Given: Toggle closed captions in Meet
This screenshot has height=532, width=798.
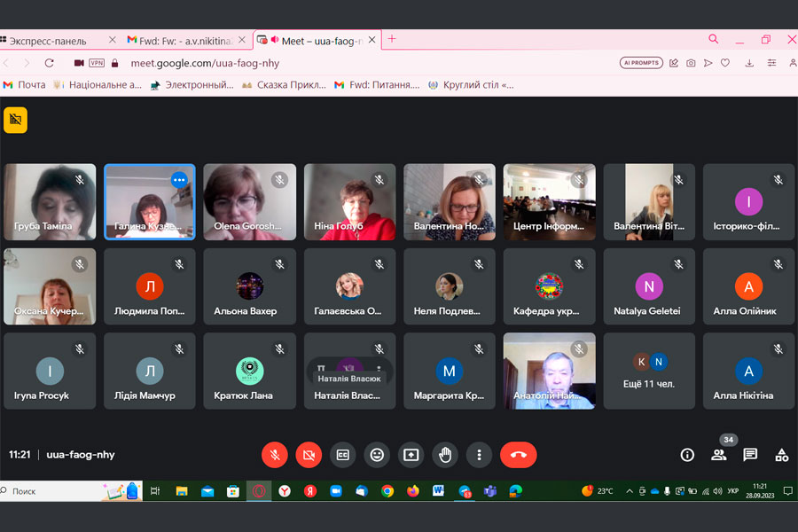Looking at the screenshot, I should [343, 455].
